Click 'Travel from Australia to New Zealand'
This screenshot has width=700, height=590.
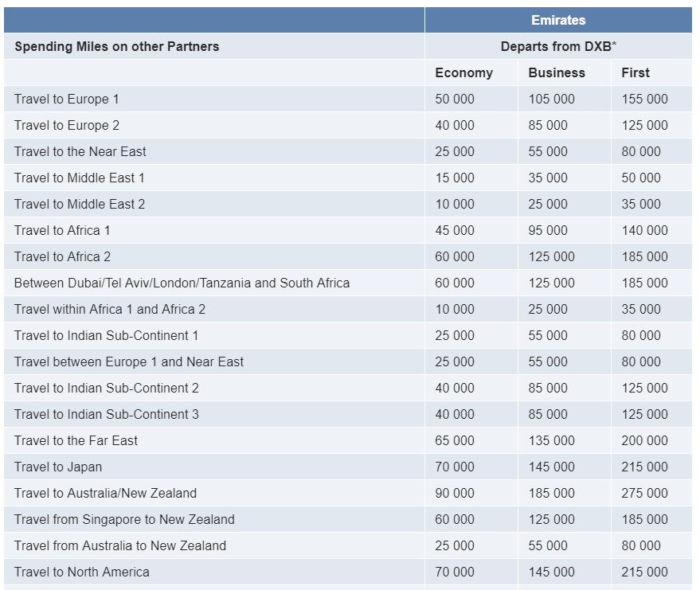pyautogui.click(x=120, y=546)
